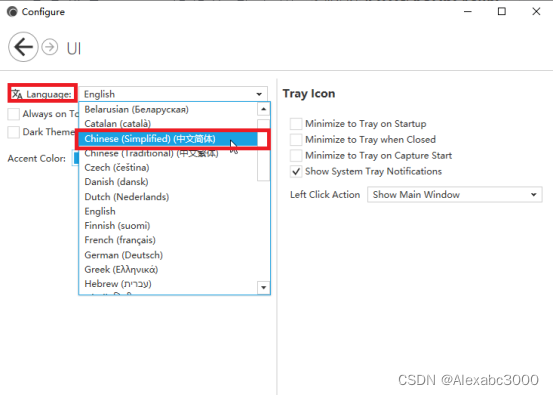The width and height of the screenshot is (554, 395).
Task: Check Minimize to Tray on Startup
Action: 296,124
